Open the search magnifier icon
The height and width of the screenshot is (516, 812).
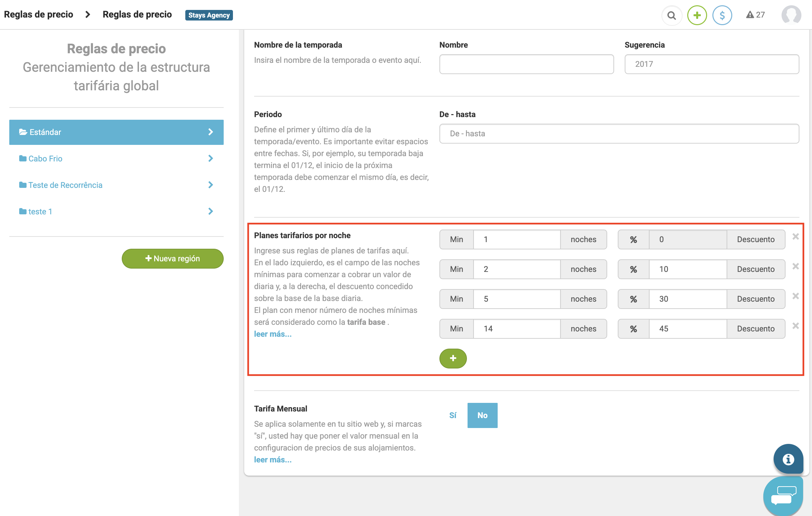[671, 16]
